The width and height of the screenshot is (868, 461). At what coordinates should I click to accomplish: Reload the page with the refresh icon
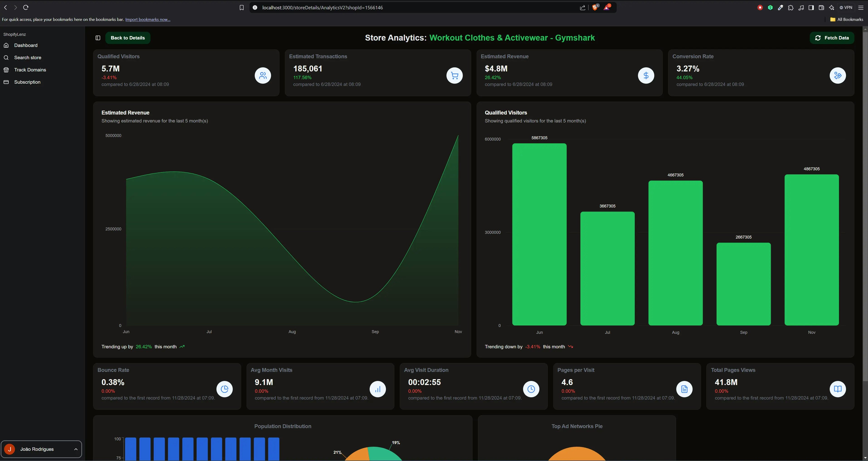pyautogui.click(x=26, y=7)
